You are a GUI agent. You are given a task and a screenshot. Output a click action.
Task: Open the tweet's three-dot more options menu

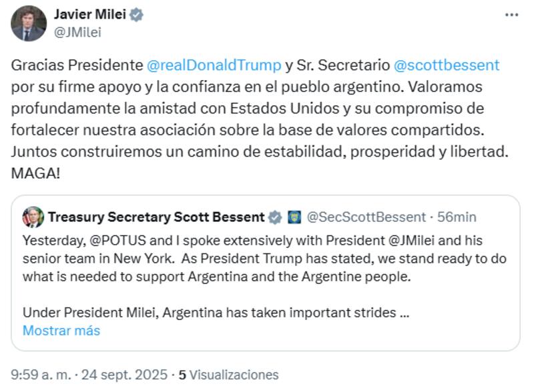click(x=511, y=15)
